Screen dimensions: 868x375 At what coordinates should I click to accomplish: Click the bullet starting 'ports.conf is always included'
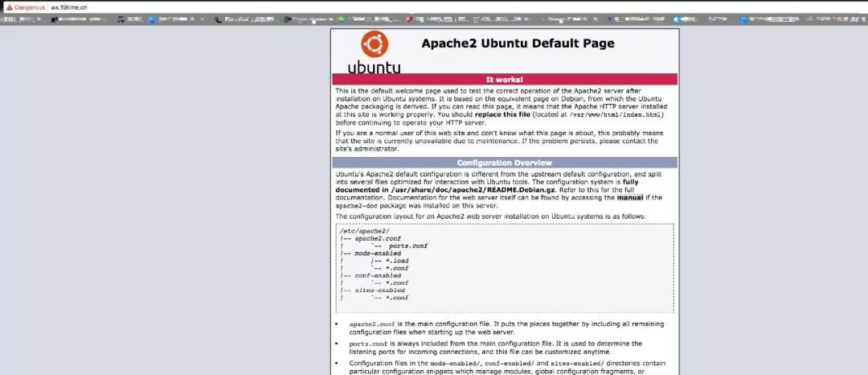495,348
